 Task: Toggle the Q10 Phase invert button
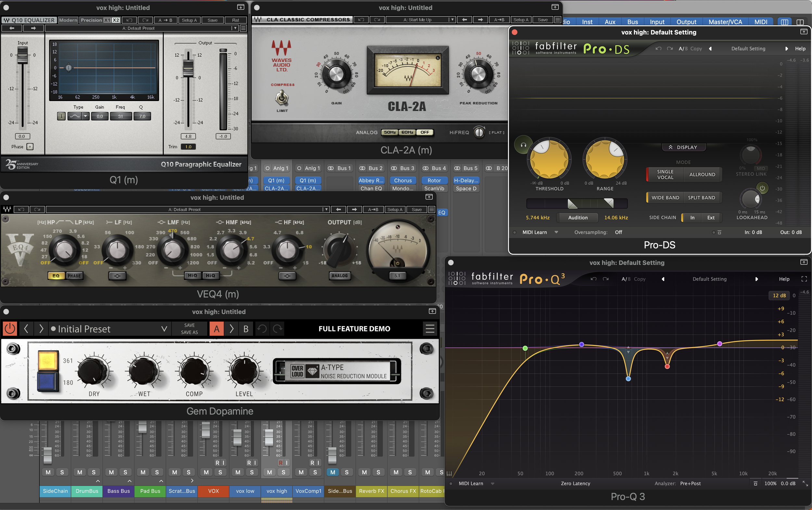[30, 147]
